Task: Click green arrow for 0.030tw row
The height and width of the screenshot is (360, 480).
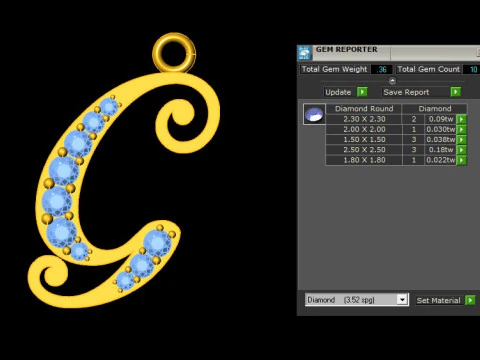Action: click(x=462, y=129)
